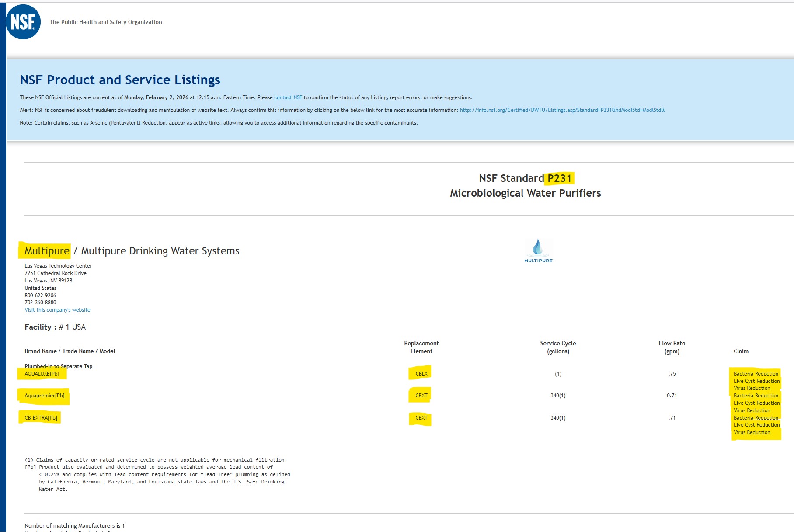794x532 pixels.
Task: Open Bacteria Reduction claim for Aquapremier
Action: point(756,396)
